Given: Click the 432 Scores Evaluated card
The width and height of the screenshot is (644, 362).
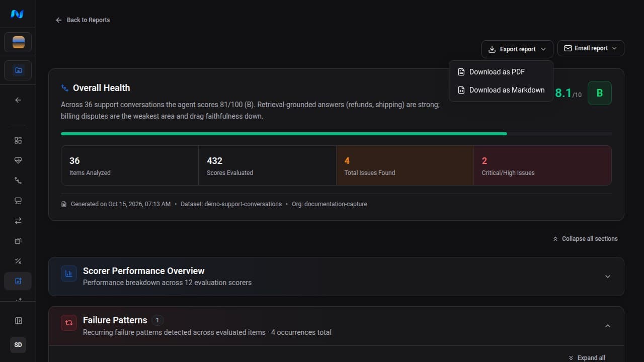Looking at the screenshot, I should [267, 165].
